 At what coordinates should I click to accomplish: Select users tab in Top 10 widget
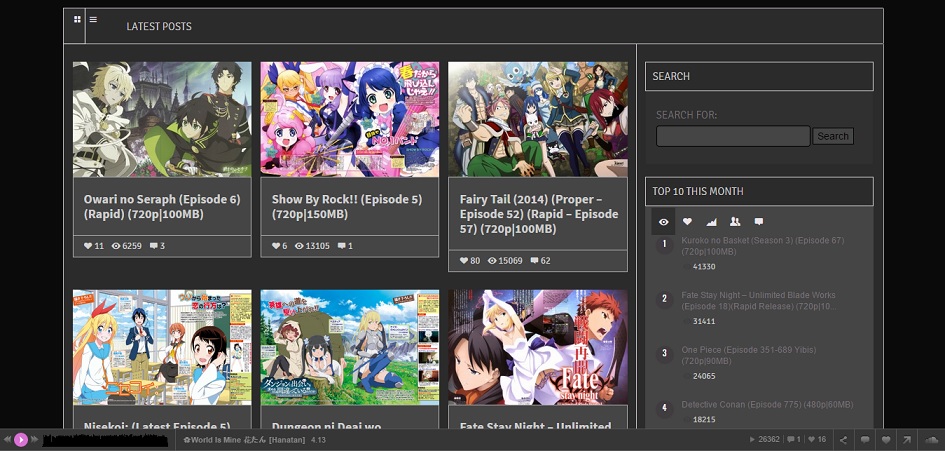point(735,222)
